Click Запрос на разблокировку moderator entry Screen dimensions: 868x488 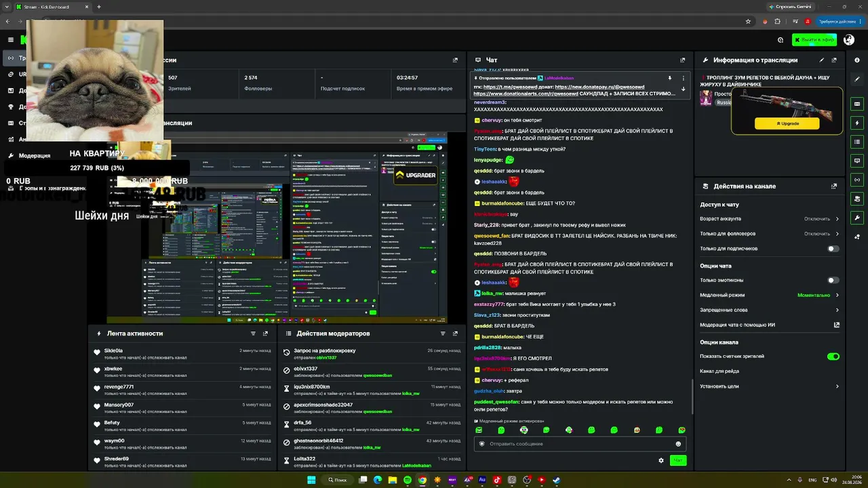click(x=325, y=350)
